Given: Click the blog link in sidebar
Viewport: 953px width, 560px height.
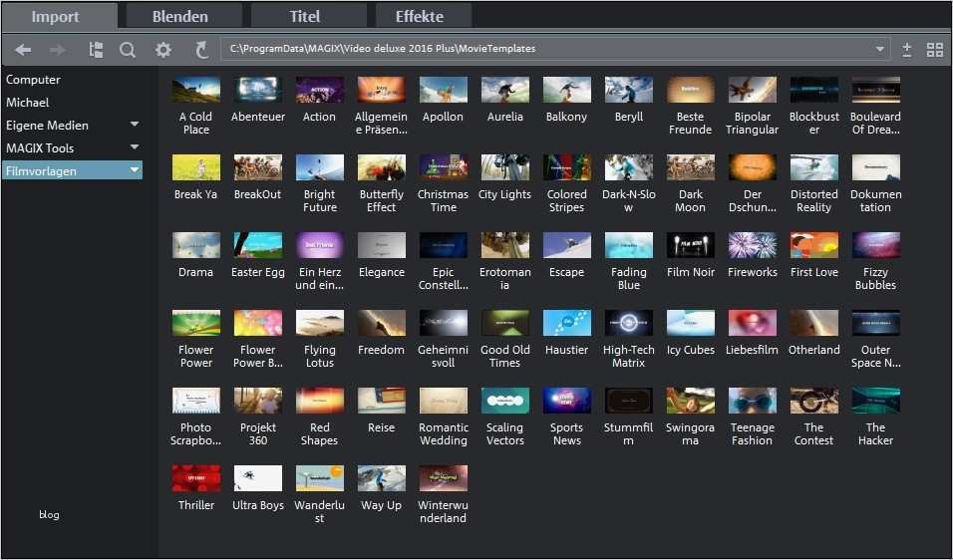Looking at the screenshot, I should [49, 514].
